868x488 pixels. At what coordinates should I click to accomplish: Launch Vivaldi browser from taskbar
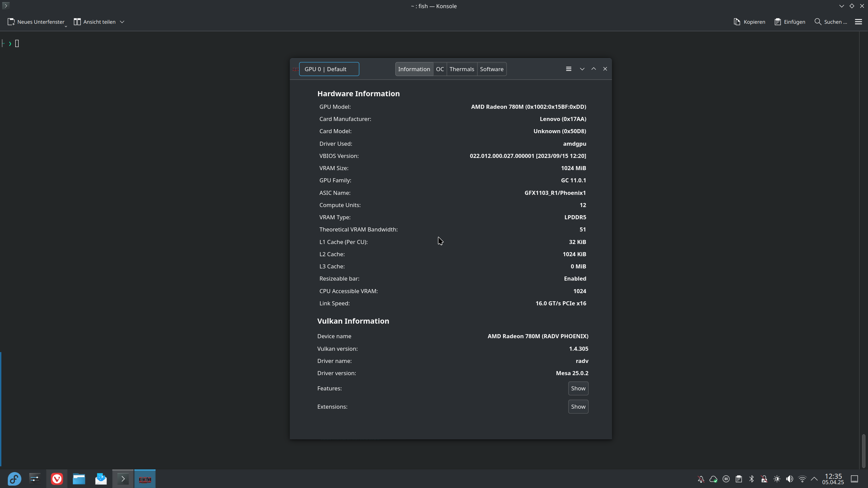click(57, 479)
